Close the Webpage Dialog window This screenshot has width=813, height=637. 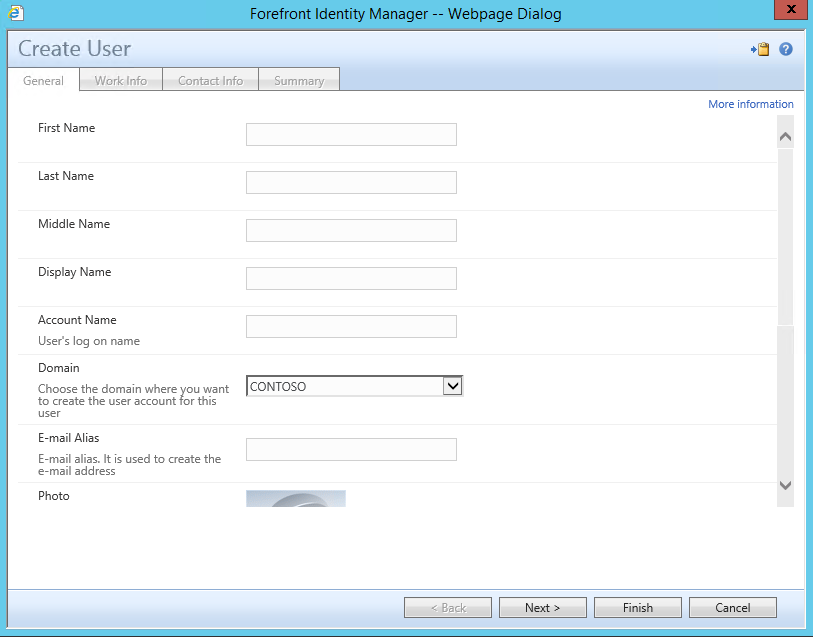click(791, 9)
